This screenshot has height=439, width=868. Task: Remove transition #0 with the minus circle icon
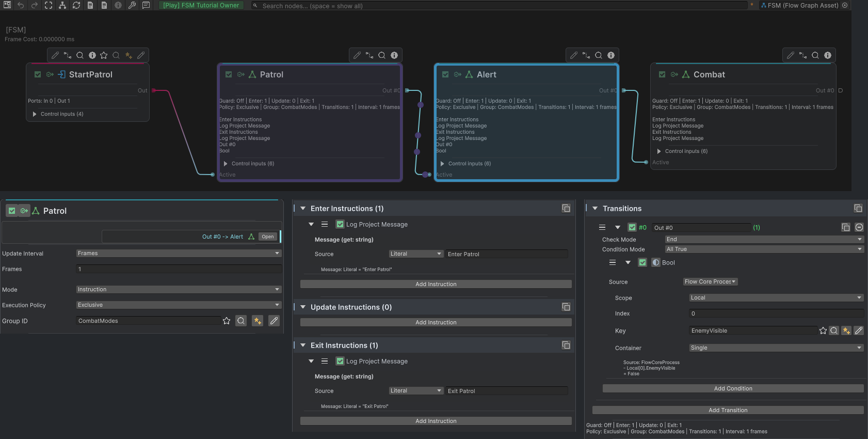coord(859,227)
